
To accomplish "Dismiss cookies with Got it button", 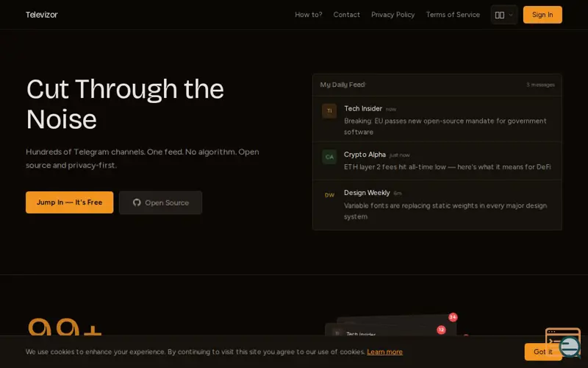I will 542,352.
